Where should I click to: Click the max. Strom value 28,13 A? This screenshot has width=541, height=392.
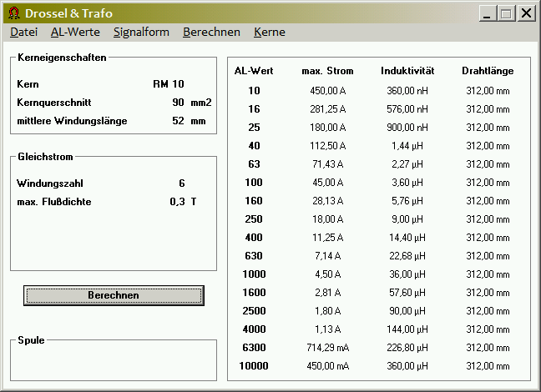click(x=328, y=201)
